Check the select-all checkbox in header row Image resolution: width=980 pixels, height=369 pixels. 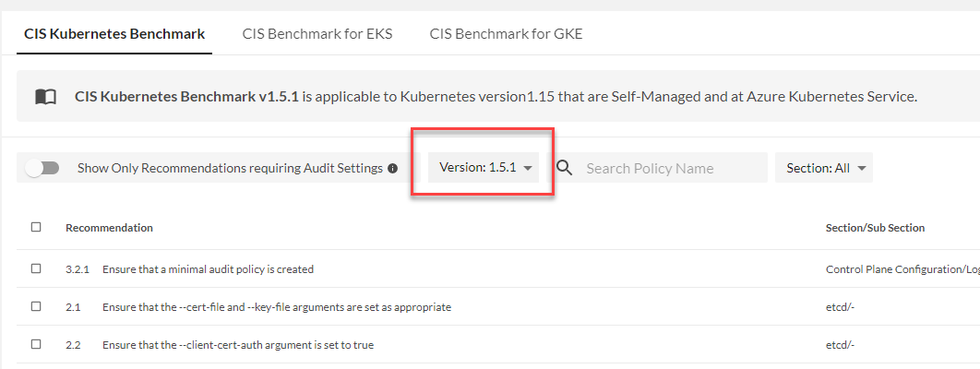pos(36,227)
